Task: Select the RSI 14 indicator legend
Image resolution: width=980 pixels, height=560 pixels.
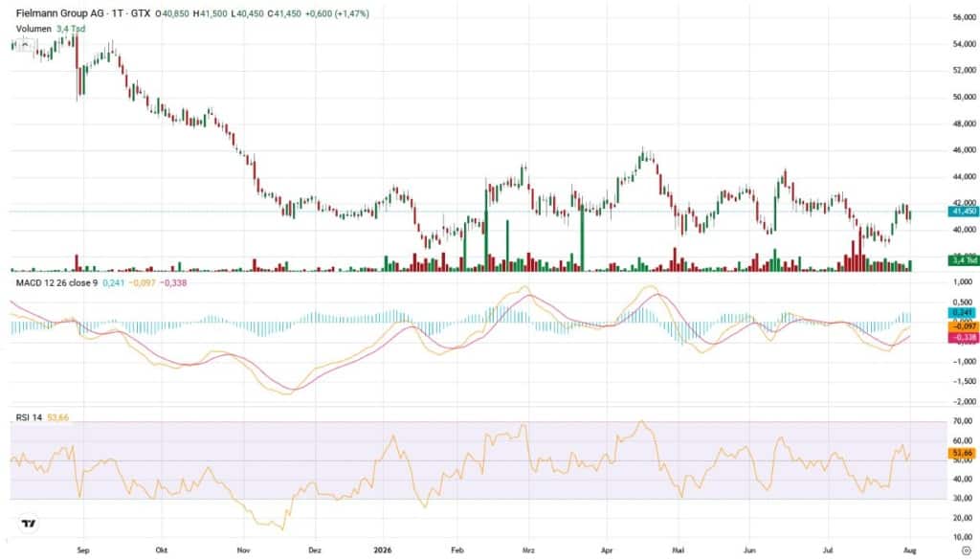Action: [29, 417]
